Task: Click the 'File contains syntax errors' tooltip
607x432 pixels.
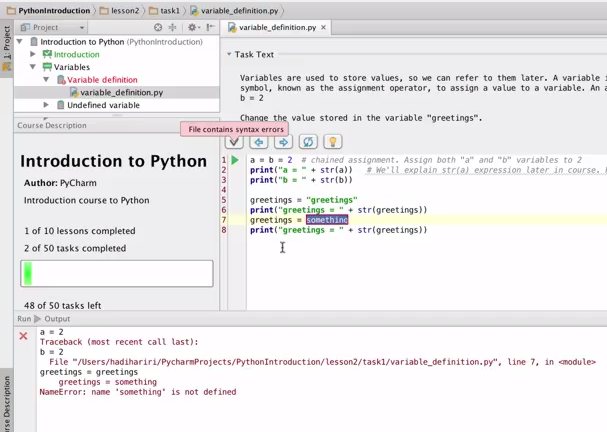Action: tap(236, 129)
